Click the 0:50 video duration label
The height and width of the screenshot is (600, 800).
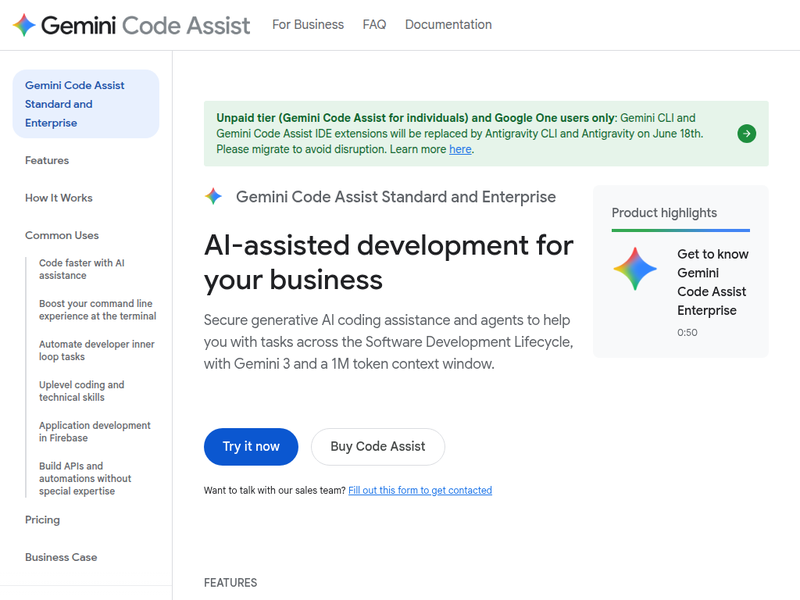[687, 333]
